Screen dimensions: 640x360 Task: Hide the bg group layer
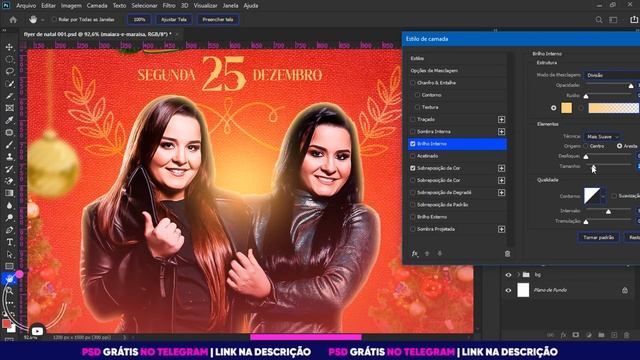(x=508, y=275)
